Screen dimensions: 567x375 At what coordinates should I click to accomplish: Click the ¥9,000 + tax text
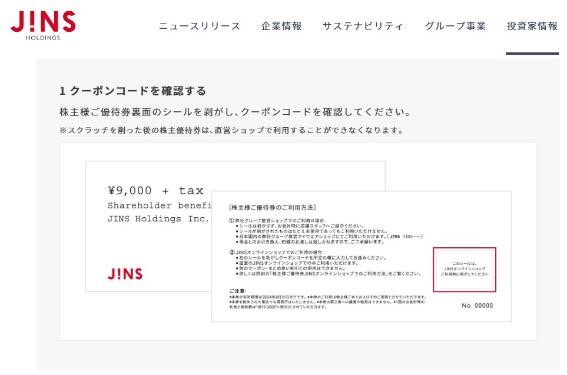tap(155, 190)
